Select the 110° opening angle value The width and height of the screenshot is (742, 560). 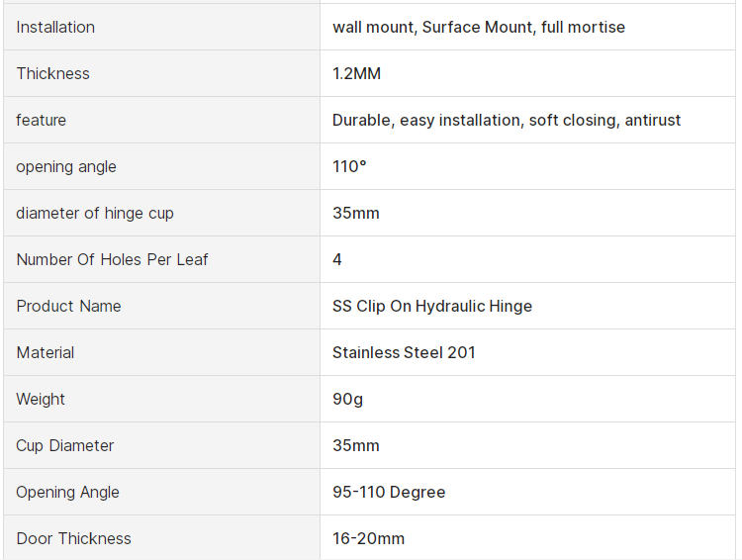(349, 166)
